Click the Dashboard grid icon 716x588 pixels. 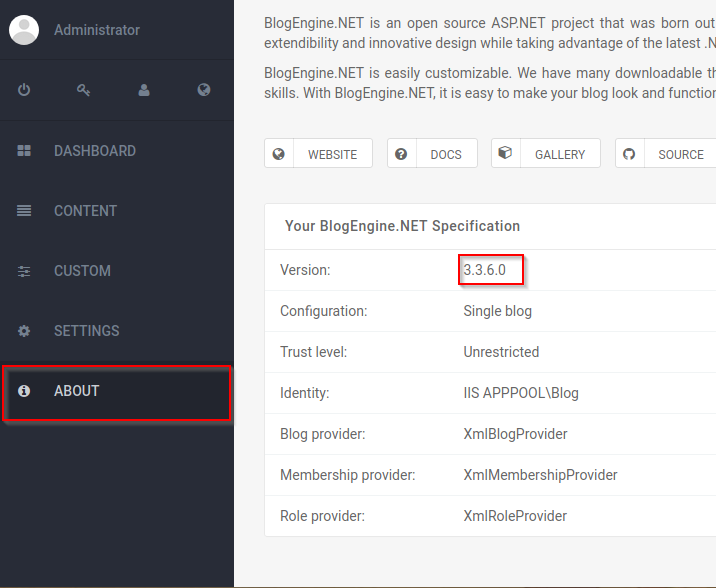pos(24,151)
